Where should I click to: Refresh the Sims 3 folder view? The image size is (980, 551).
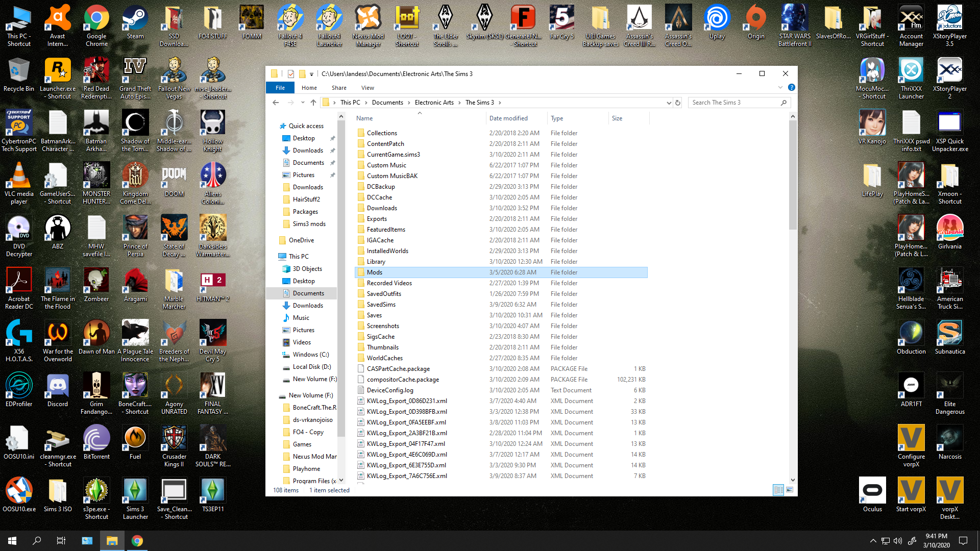(678, 103)
